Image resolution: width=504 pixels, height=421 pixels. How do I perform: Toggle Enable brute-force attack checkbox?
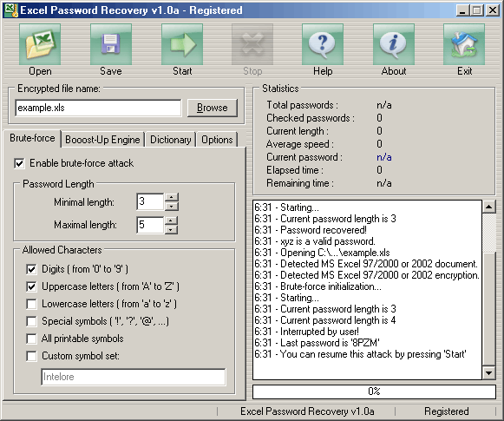(19, 163)
